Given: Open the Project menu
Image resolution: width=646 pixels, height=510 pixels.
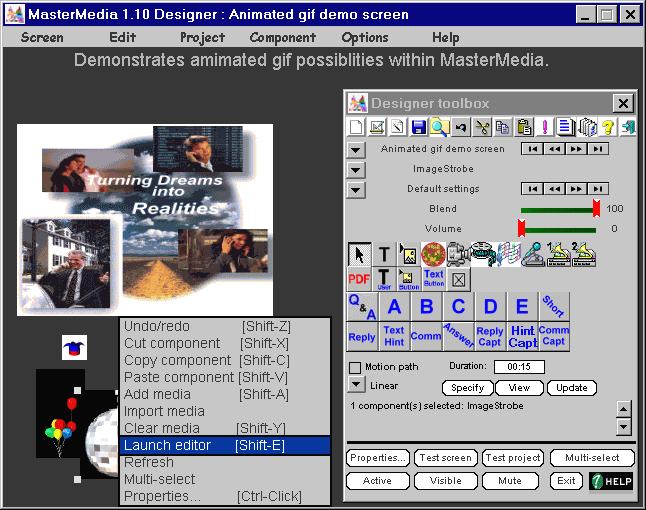Looking at the screenshot, I should (202, 37).
